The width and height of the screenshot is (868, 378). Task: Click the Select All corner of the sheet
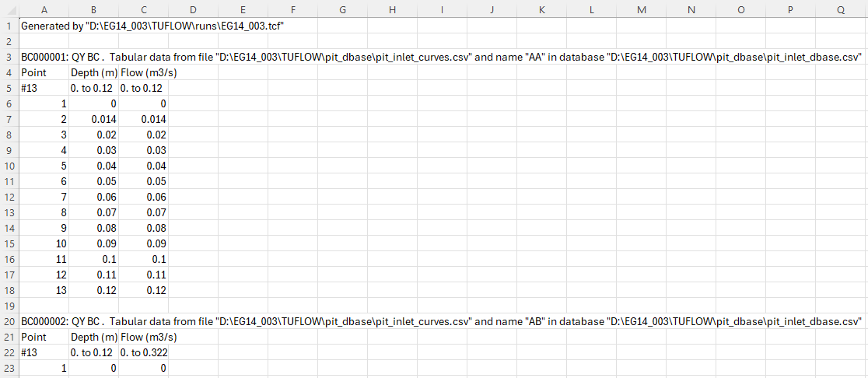(9, 9)
